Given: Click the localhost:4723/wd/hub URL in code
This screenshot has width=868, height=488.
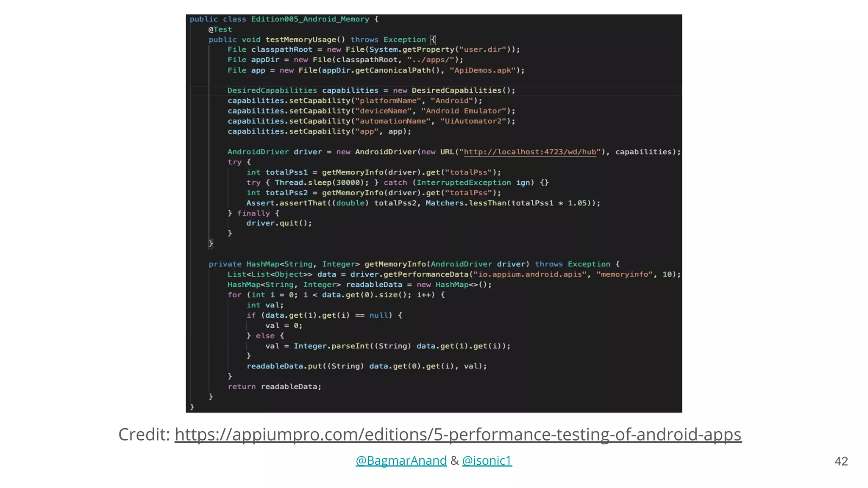Looking at the screenshot, I should coord(530,152).
